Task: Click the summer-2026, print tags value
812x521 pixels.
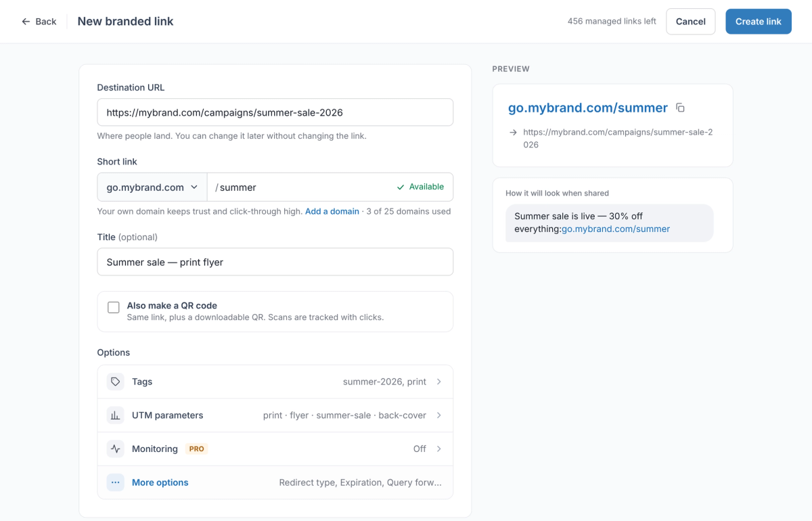Action: pyautogui.click(x=384, y=382)
